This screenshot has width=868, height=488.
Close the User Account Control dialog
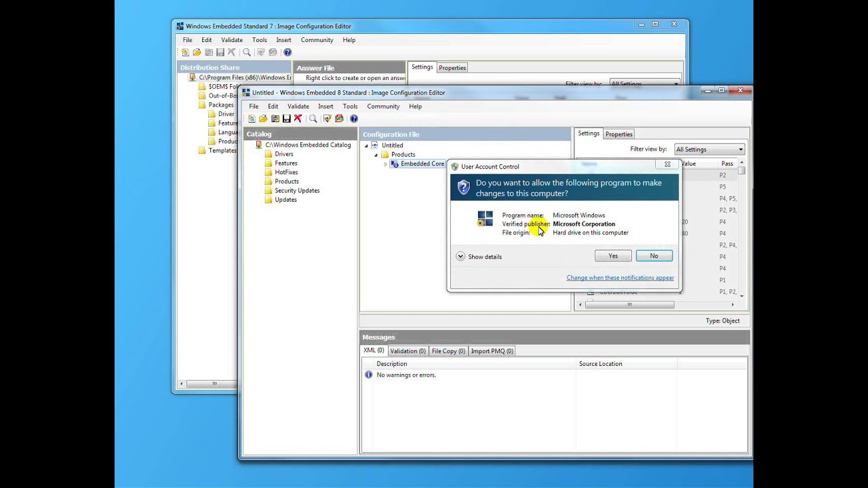click(x=667, y=164)
